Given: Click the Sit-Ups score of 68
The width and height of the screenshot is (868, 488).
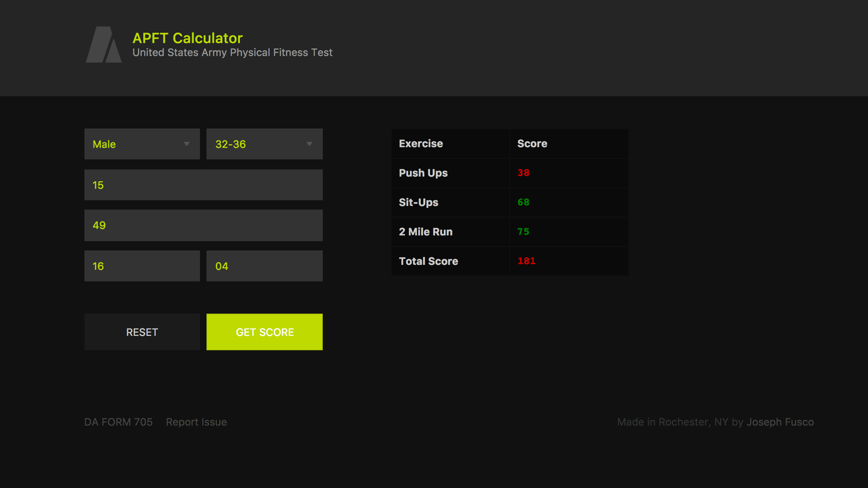Looking at the screenshot, I should (x=523, y=202).
